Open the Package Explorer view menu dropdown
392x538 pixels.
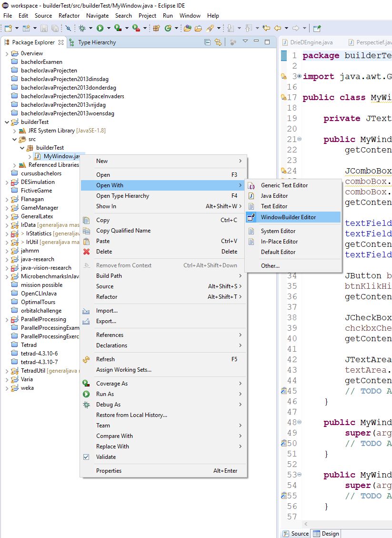(245, 42)
